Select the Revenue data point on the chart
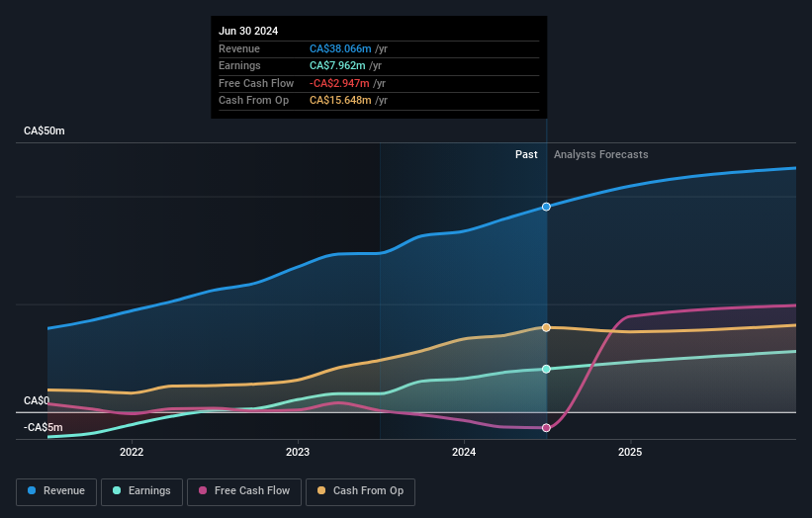Screen dimensions: 812x518 coord(546,207)
